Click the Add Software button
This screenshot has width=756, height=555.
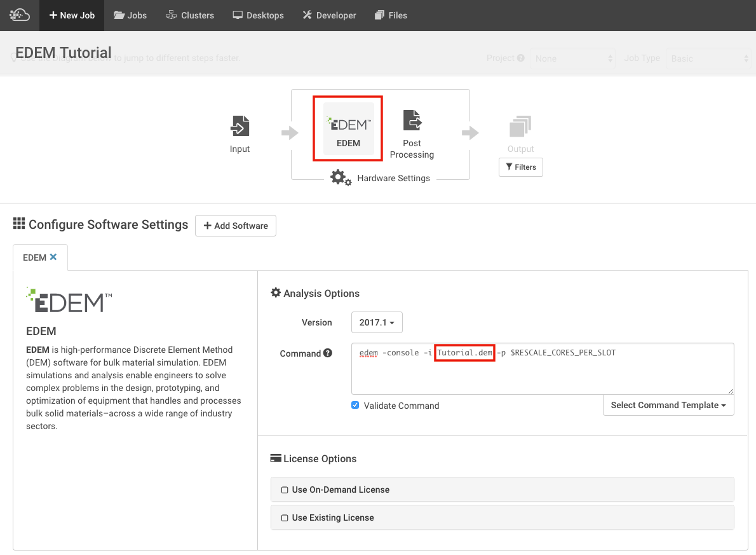click(236, 226)
